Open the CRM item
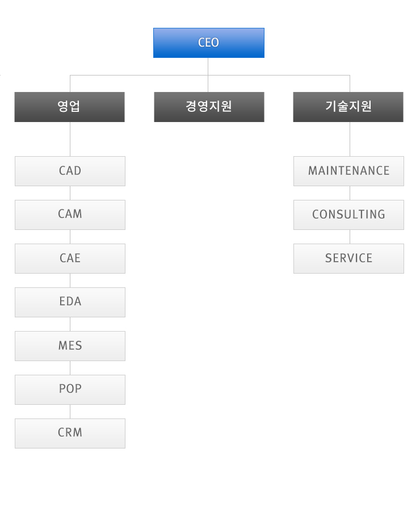The image size is (420, 507). pyautogui.click(x=70, y=433)
